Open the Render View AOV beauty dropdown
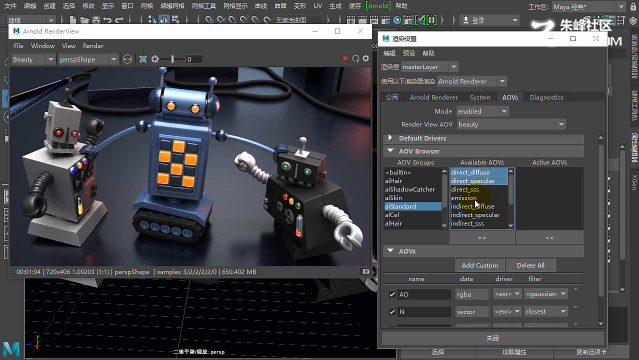The height and width of the screenshot is (360, 639). [x=511, y=124]
